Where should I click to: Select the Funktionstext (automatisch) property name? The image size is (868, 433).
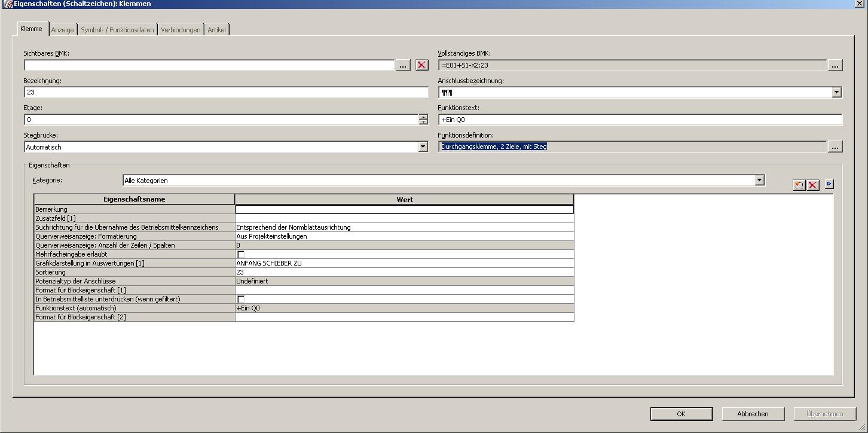click(x=135, y=308)
